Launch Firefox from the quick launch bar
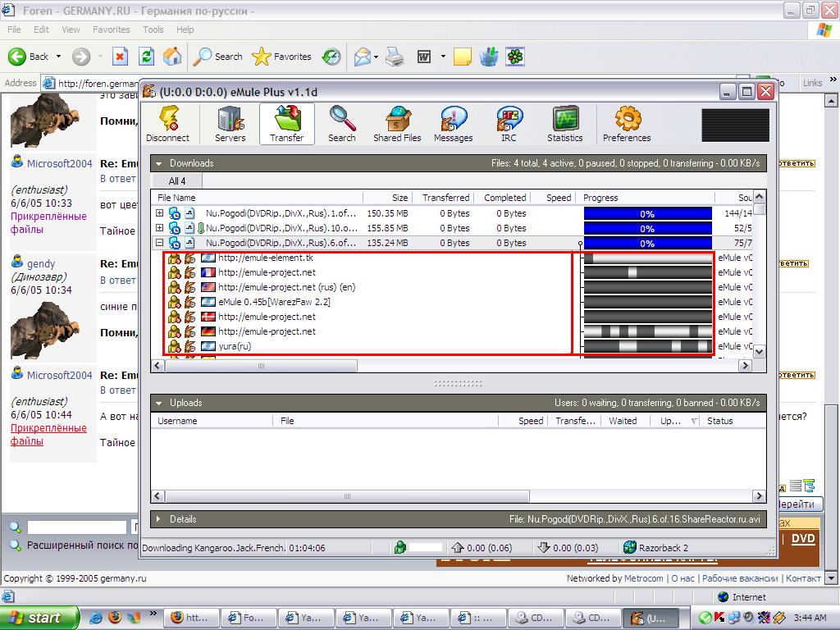This screenshot has width=840, height=630. [x=115, y=617]
